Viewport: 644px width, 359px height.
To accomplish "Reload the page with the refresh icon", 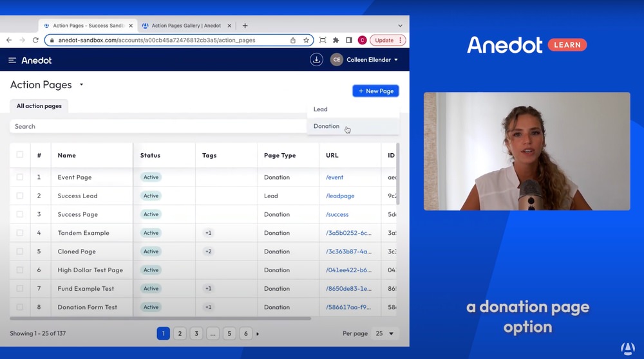I will coord(35,40).
